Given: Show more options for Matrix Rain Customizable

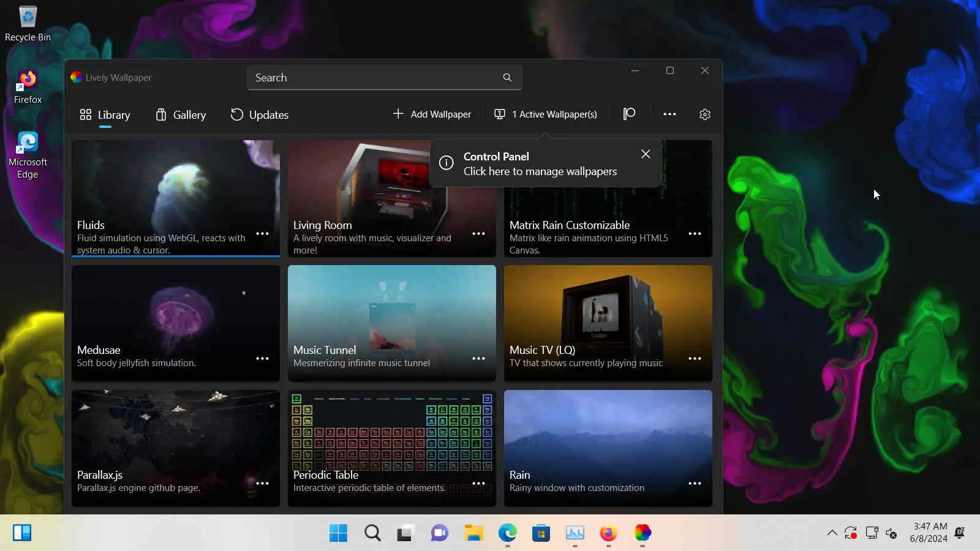Looking at the screenshot, I should [695, 234].
